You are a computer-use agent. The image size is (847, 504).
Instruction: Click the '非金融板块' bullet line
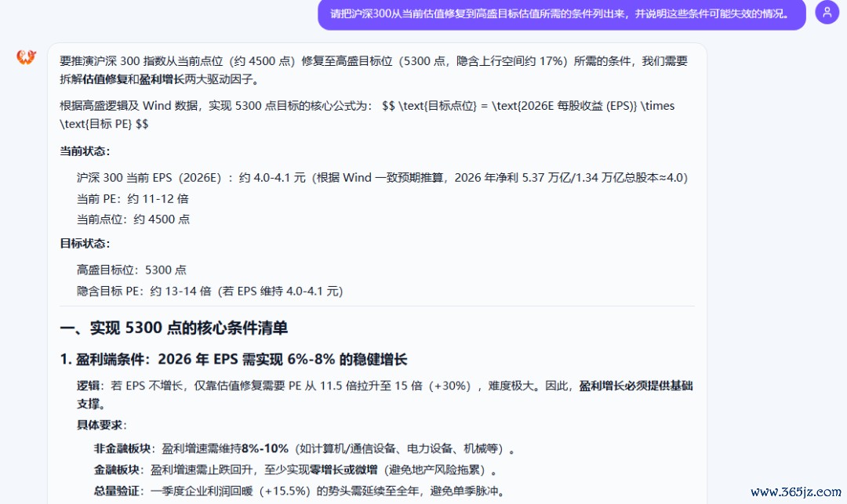click(x=304, y=448)
